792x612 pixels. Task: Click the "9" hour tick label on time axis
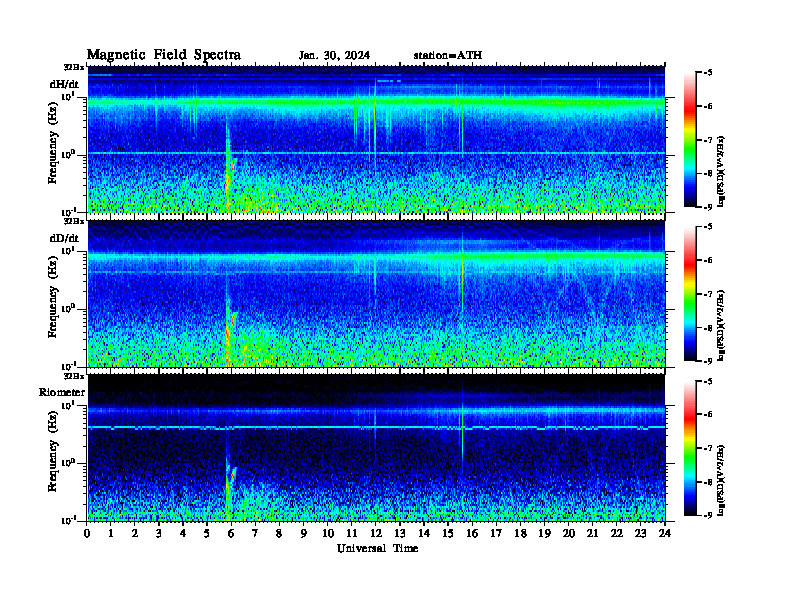pos(304,534)
